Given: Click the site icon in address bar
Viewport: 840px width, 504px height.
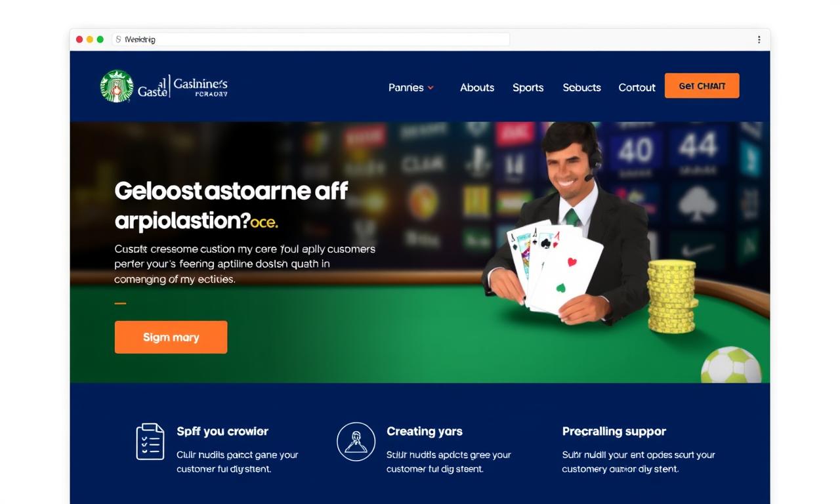Looking at the screenshot, I should [x=118, y=39].
